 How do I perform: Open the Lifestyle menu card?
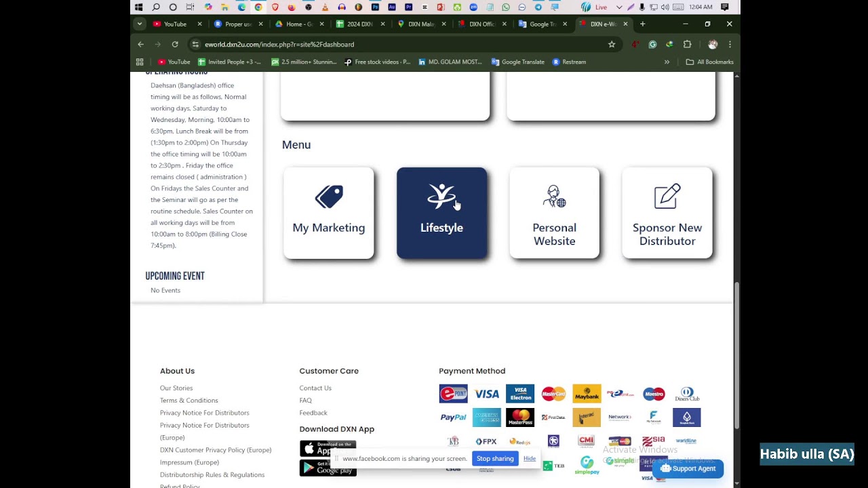click(x=441, y=213)
